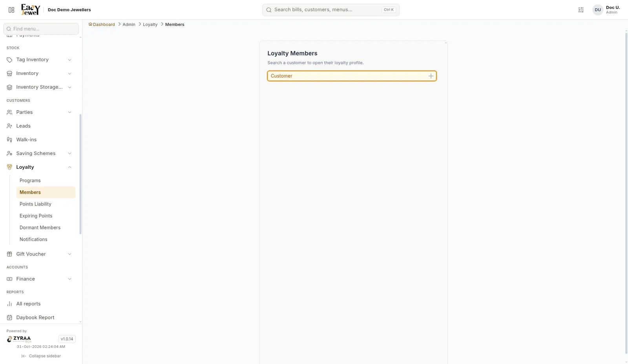Focus the global search bills bar
Image resolution: width=628 pixels, height=364 pixels.
click(331, 10)
